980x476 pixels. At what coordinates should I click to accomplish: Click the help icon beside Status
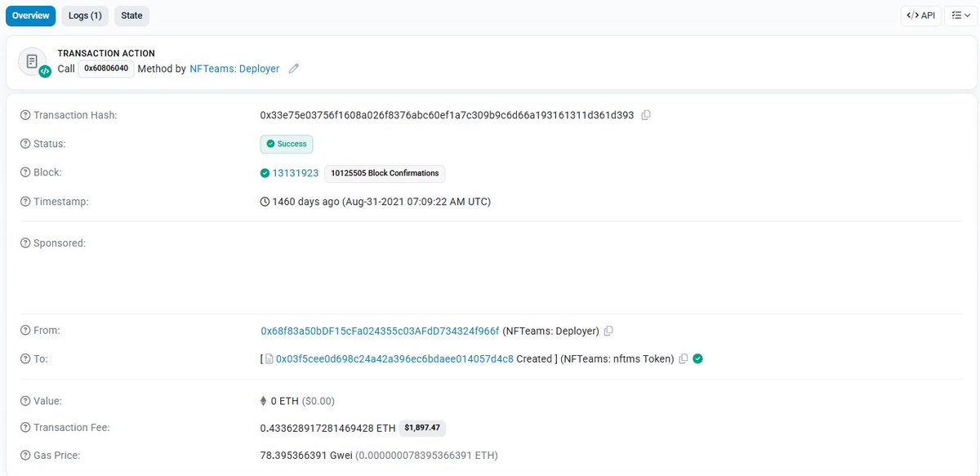point(25,144)
